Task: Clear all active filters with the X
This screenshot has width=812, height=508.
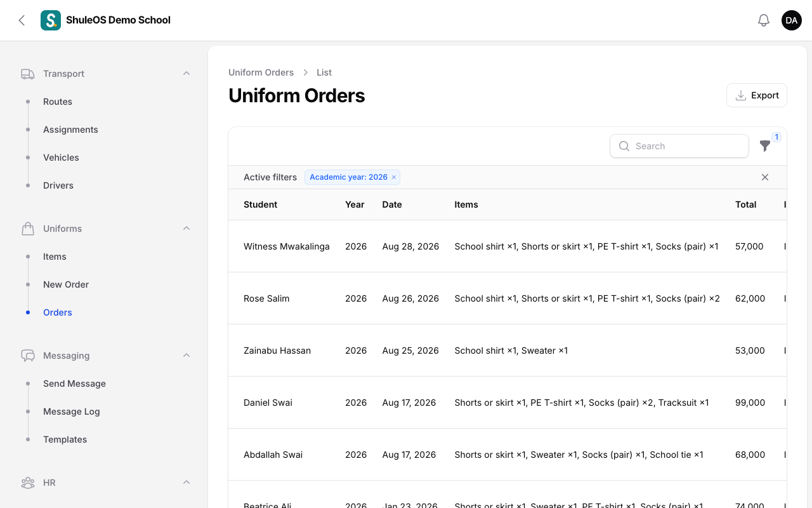Action: tap(765, 177)
